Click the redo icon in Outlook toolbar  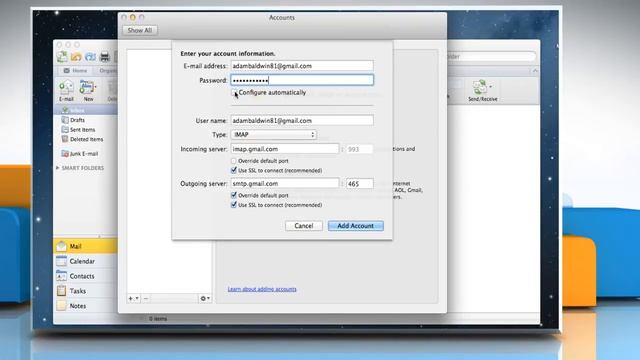coord(90,57)
